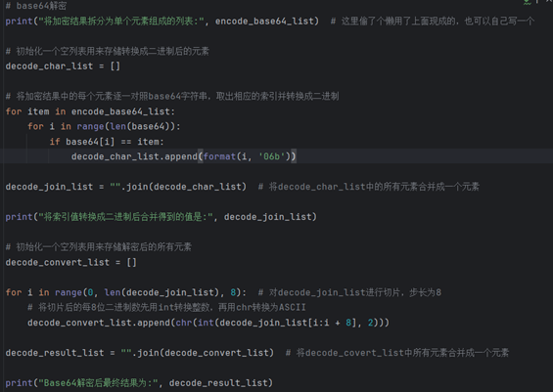This screenshot has height=392, width=553.
Task: Click the int function inside chr call
Action: (206, 323)
